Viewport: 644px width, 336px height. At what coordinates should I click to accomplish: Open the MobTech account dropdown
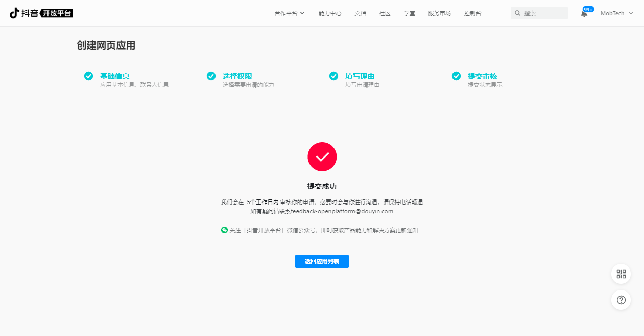point(617,13)
